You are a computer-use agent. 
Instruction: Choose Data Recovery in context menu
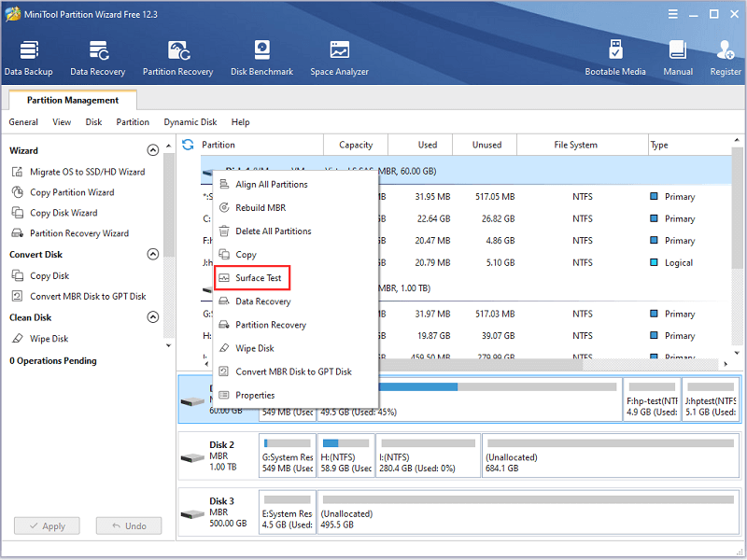coord(295,301)
